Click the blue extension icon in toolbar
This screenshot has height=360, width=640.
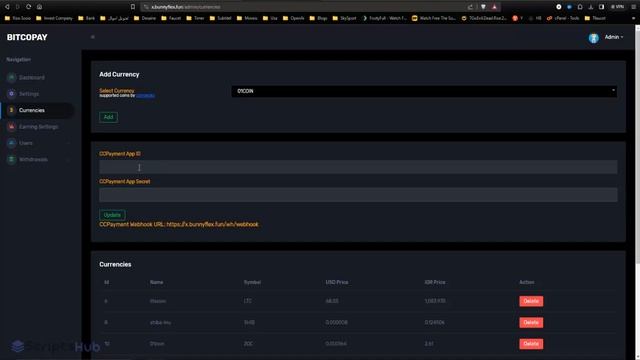(x=569, y=7)
